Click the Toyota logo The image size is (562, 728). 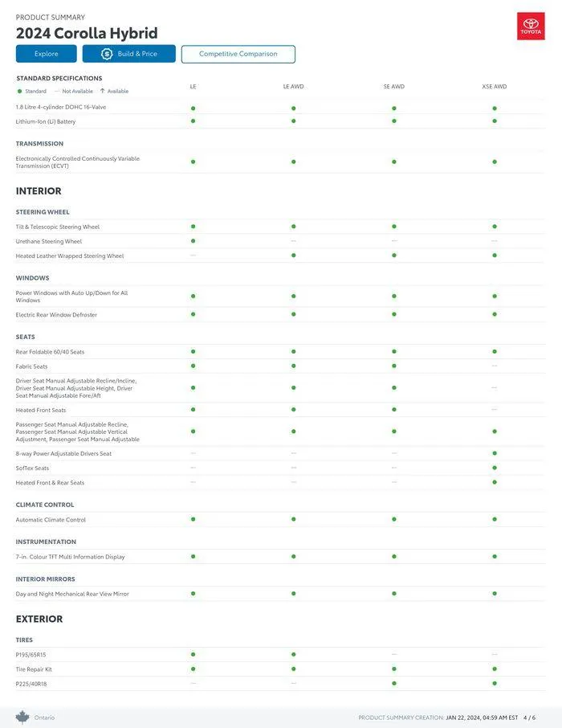coord(531,27)
